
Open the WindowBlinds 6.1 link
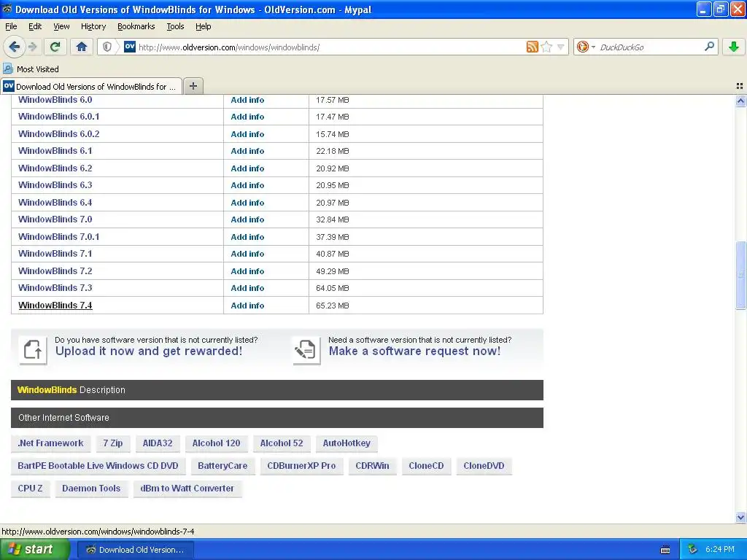coord(55,151)
